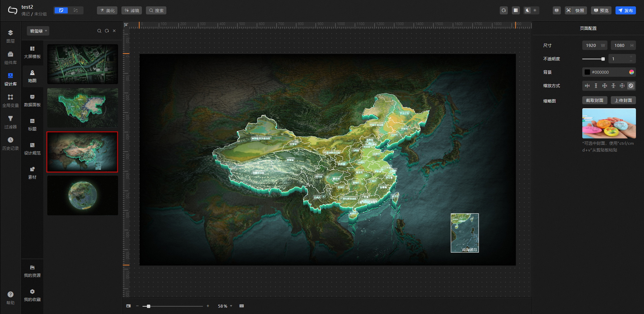The image size is (644, 314).
Task: Click the snapshot capture icon beside 快照
Action: (x=569, y=10)
